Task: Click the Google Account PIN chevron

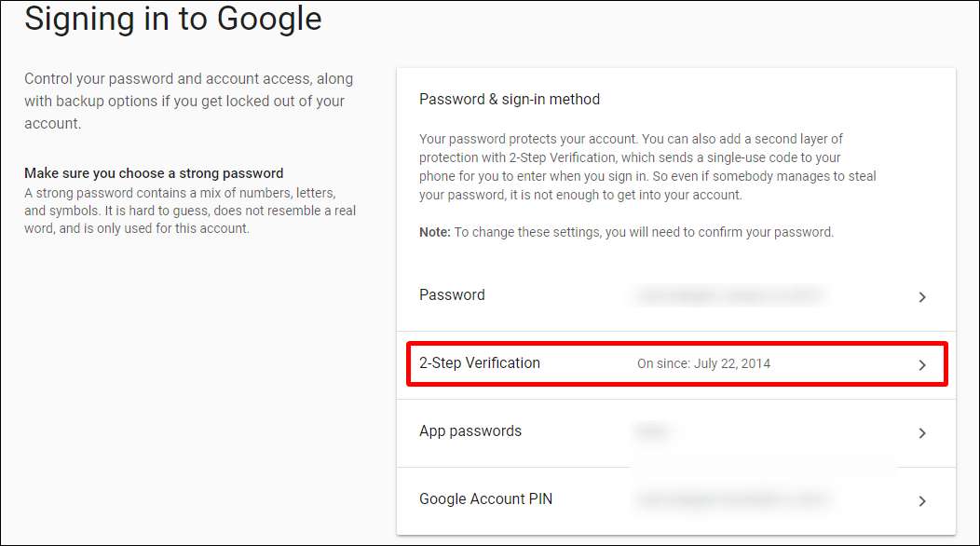Action: tap(921, 501)
